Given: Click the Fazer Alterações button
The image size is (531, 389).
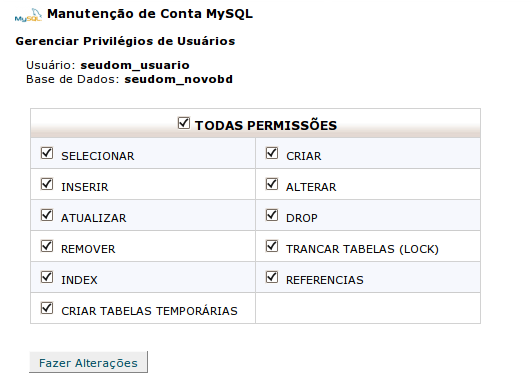Looking at the screenshot, I should pos(88,362).
